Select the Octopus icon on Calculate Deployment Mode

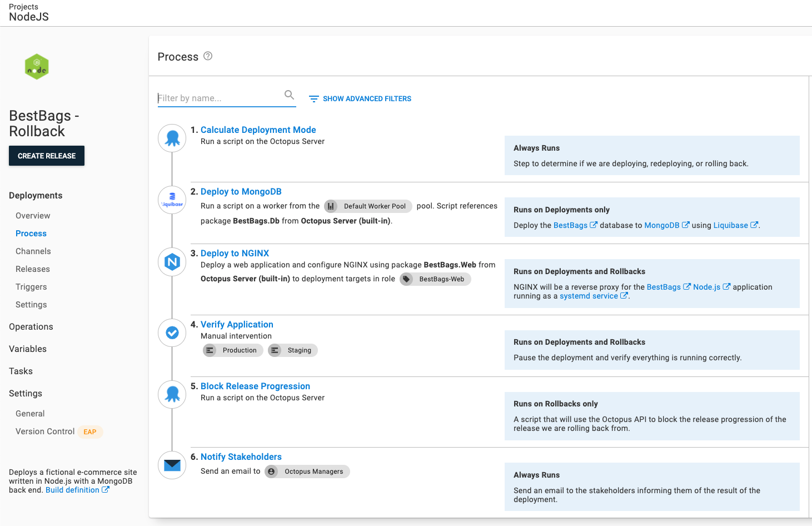(172, 138)
